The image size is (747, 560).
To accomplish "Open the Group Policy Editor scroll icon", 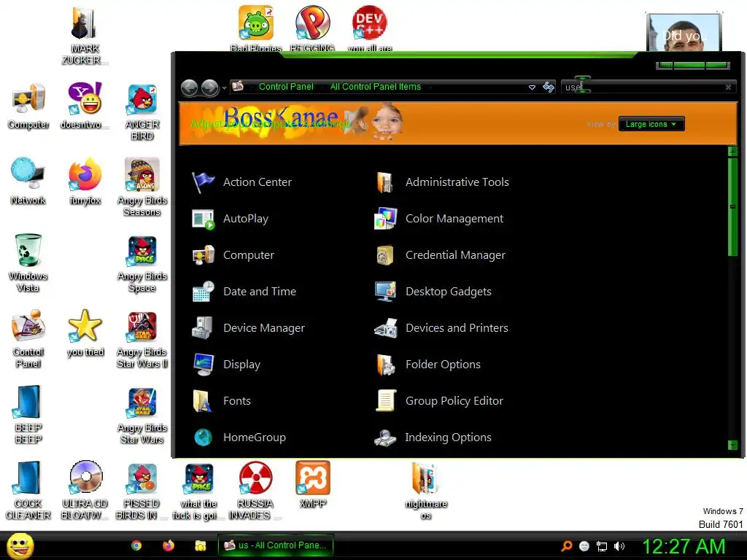I will [385, 401].
